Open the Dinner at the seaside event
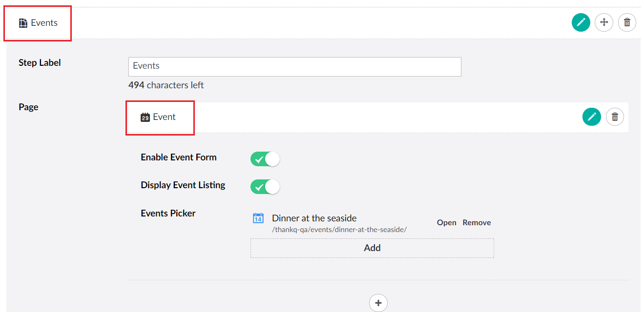Image resolution: width=644 pixels, height=312 pixels. coord(446,222)
